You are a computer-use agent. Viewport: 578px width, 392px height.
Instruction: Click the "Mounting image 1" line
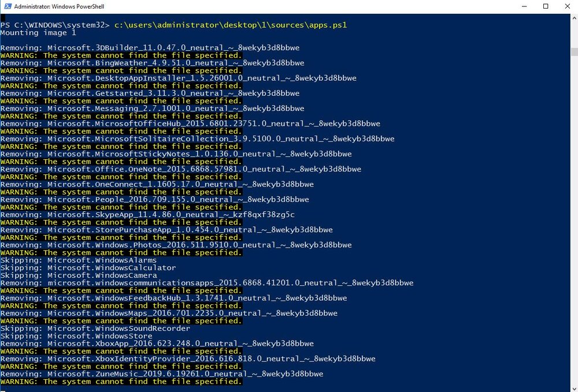(x=38, y=33)
